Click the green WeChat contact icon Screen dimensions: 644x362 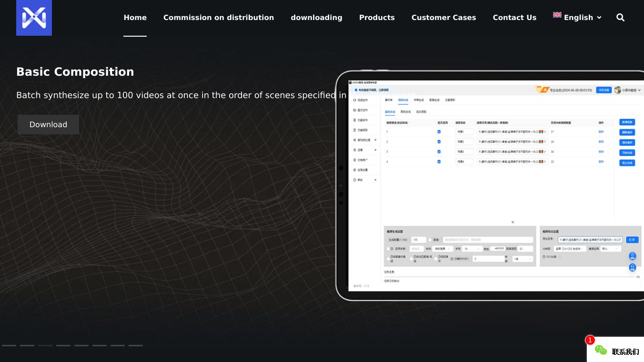(601, 351)
